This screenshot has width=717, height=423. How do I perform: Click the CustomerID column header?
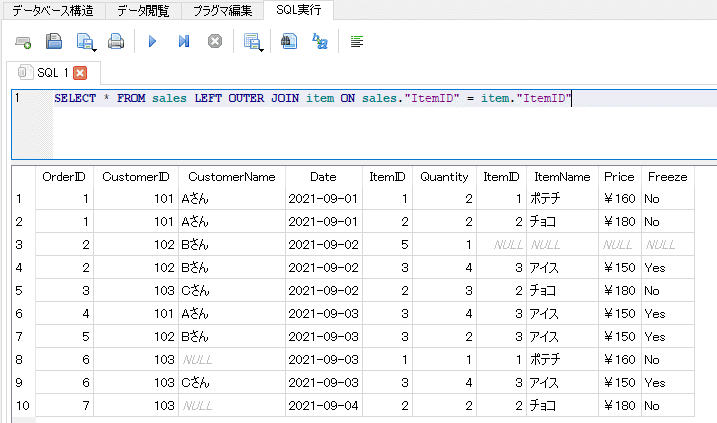(x=136, y=177)
